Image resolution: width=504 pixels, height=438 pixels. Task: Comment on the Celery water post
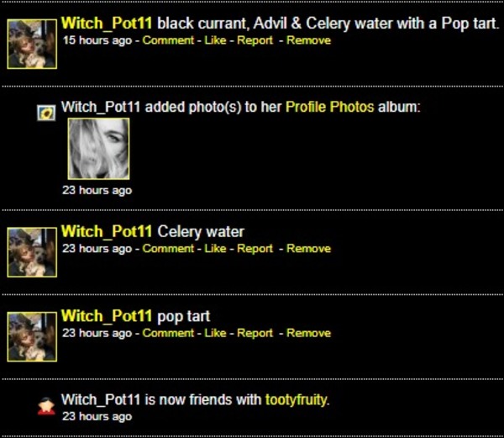coord(168,249)
